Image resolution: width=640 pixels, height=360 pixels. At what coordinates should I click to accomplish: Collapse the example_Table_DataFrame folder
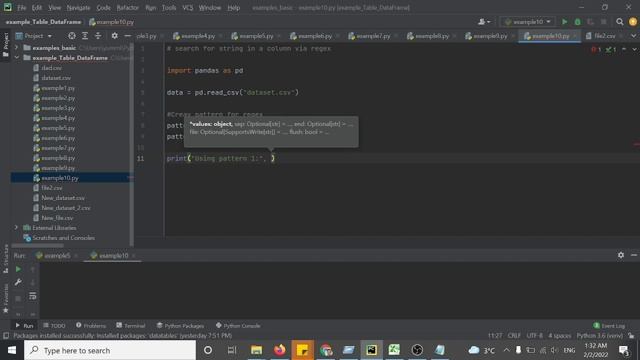coord(16,58)
